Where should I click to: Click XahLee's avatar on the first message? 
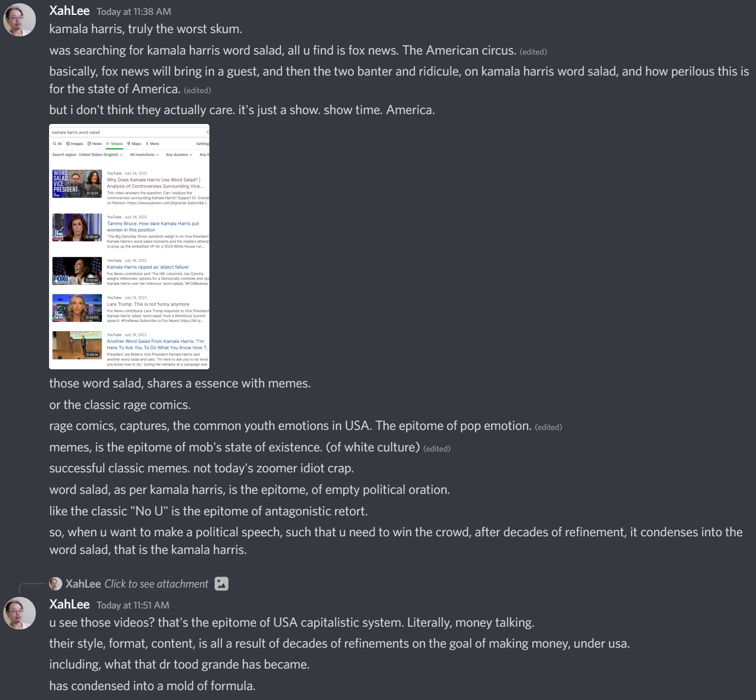click(20, 20)
